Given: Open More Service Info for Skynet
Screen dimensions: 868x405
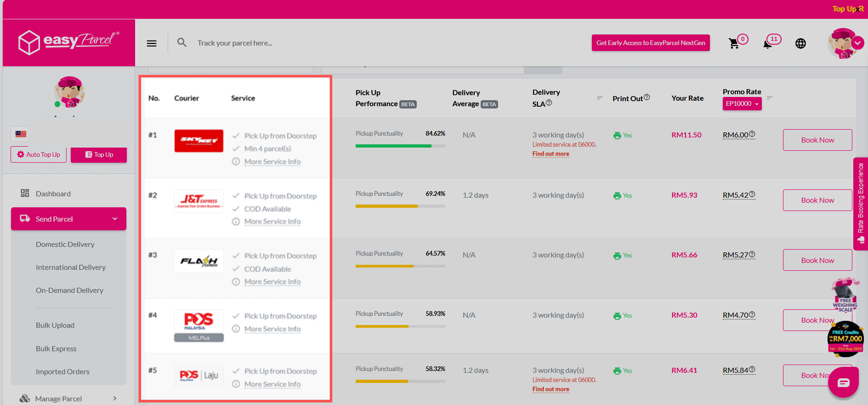Looking at the screenshot, I should tap(272, 162).
